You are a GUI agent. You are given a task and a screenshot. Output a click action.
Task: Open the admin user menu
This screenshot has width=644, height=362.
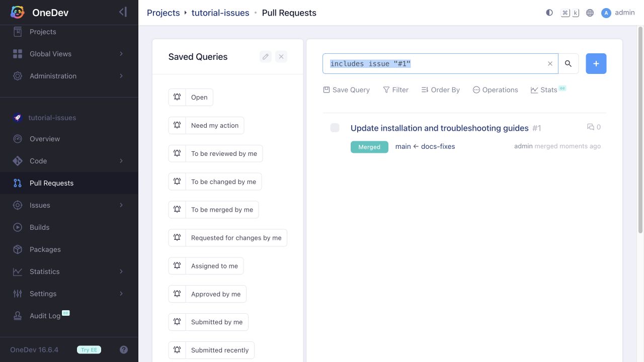click(x=618, y=13)
